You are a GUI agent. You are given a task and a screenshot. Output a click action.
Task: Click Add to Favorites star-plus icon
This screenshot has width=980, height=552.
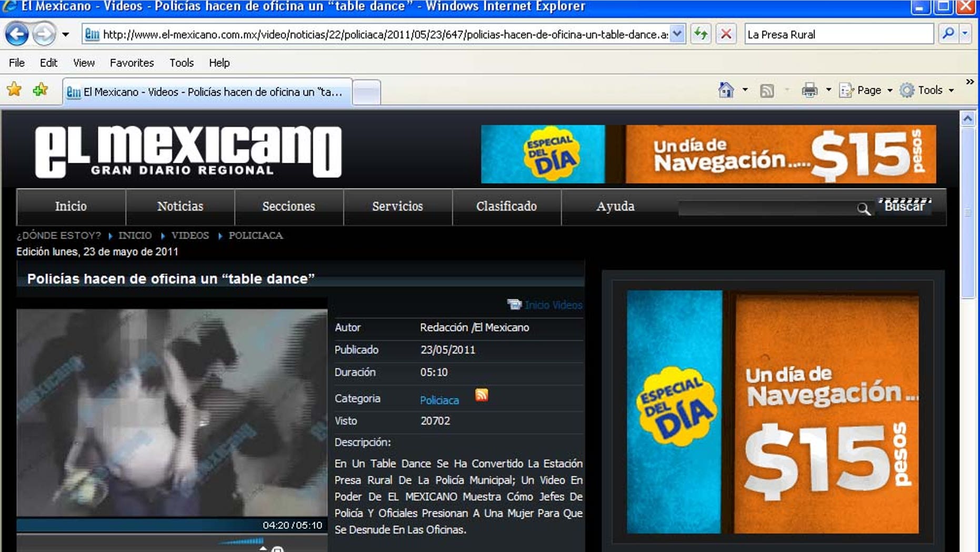pyautogui.click(x=40, y=90)
